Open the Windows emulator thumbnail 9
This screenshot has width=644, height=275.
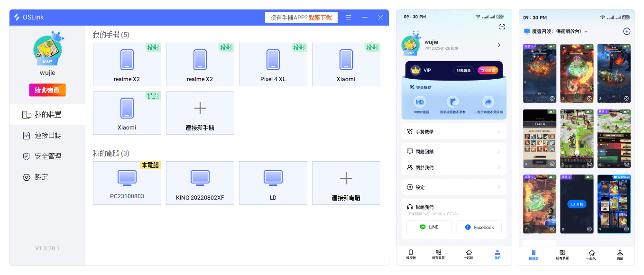tap(614, 204)
